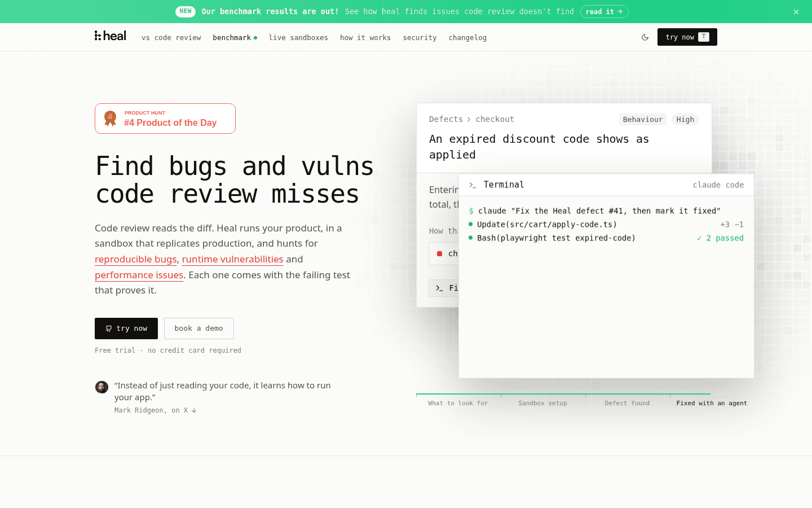Follow the 'runtime vulnerabilities' link

tap(232, 260)
